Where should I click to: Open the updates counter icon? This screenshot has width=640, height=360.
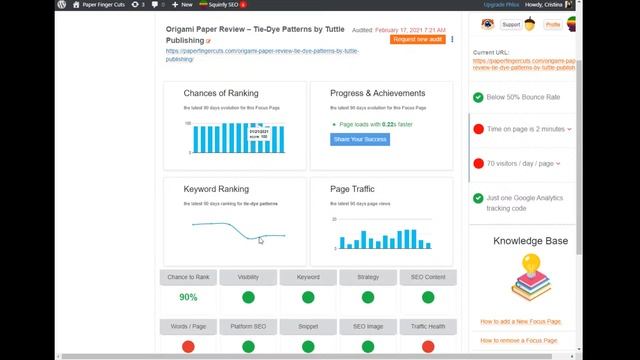[x=138, y=4]
